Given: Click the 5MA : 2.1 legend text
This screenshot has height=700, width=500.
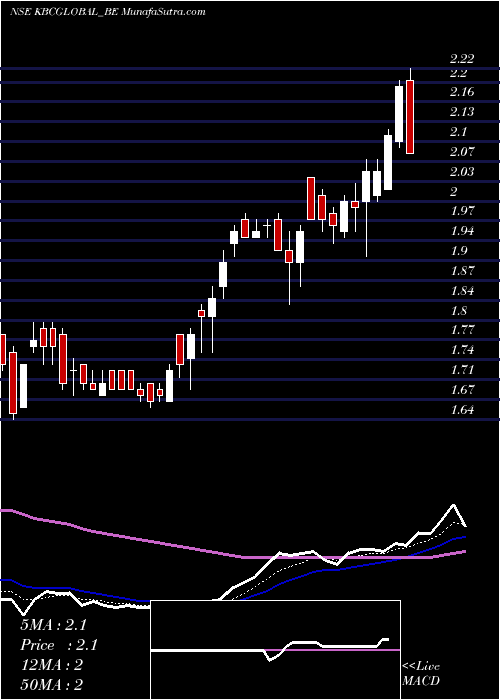Looking at the screenshot, I should point(54,625).
